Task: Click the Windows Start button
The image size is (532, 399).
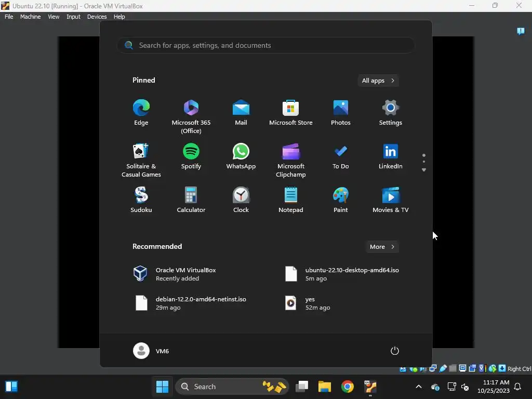Action: click(162, 387)
